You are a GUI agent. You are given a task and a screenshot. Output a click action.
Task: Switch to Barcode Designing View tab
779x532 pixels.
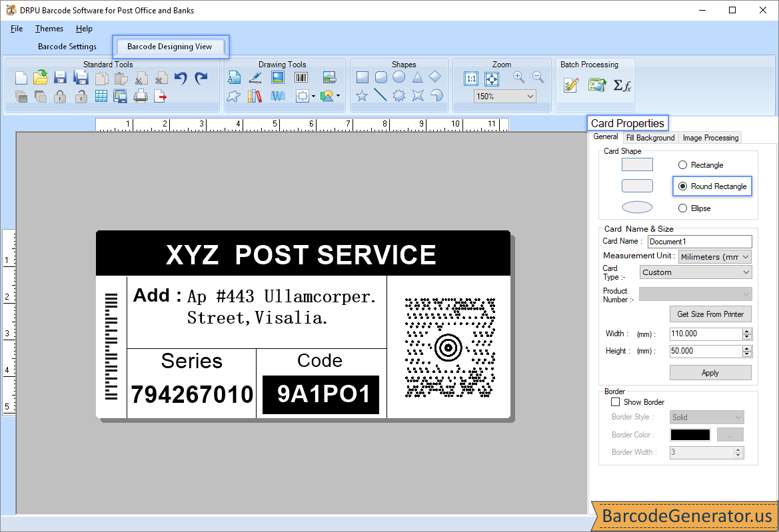click(169, 47)
